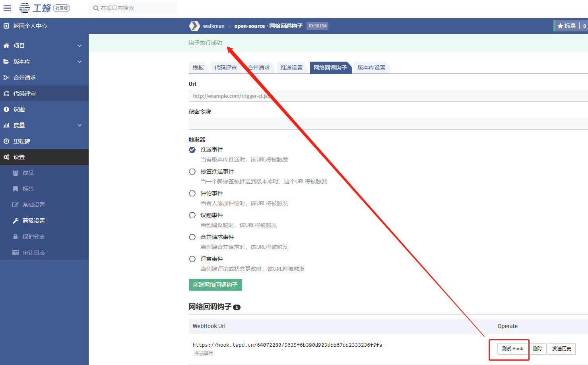Open 高级设置 settings submenu
Image resolution: width=588 pixels, height=365 pixels.
44,221
